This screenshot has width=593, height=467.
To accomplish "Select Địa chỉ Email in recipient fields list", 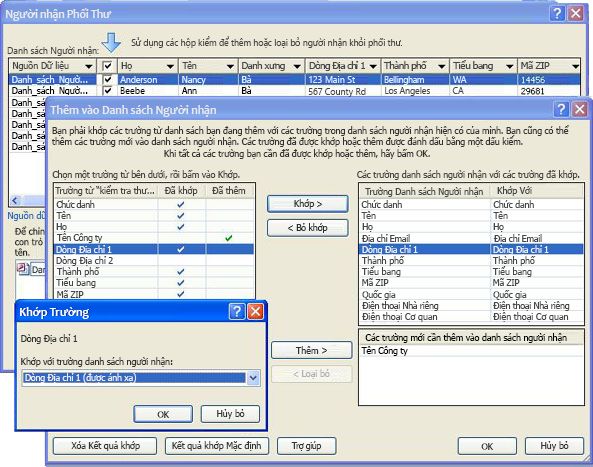I will click(471, 239).
